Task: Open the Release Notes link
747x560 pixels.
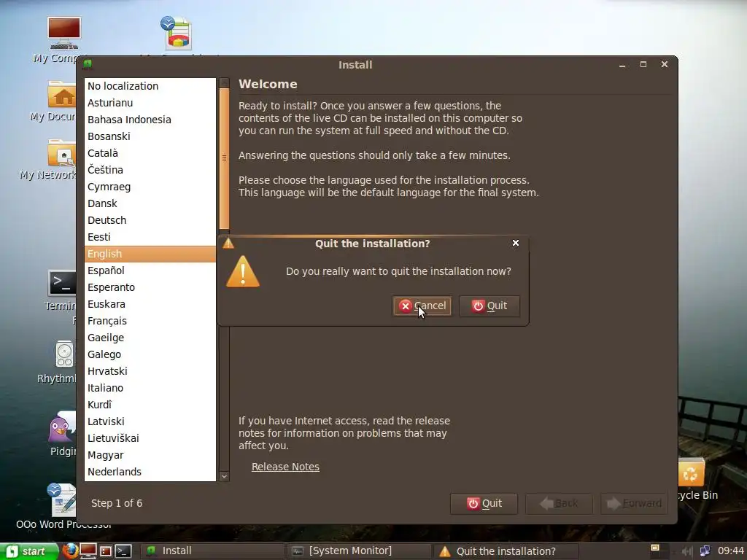Action: click(x=285, y=467)
